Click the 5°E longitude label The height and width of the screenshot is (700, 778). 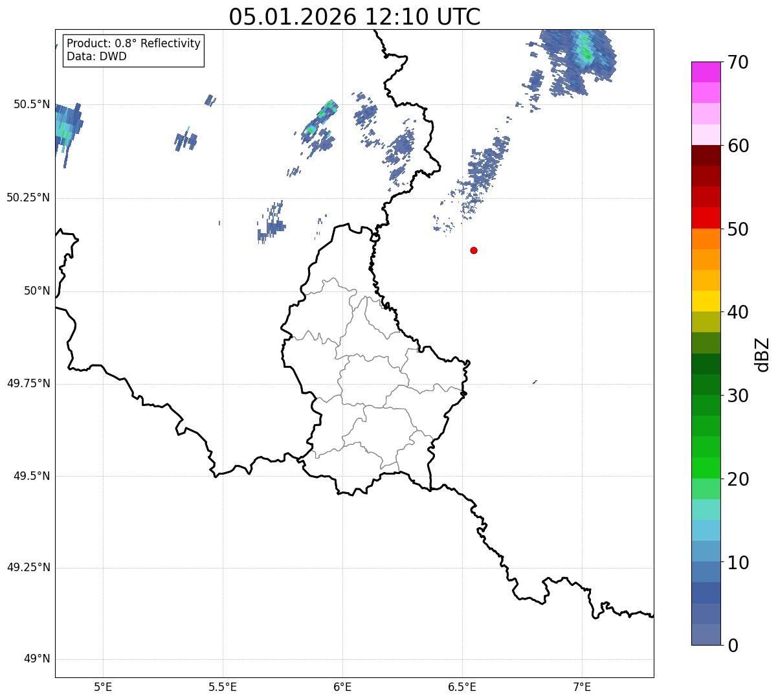[x=104, y=686]
